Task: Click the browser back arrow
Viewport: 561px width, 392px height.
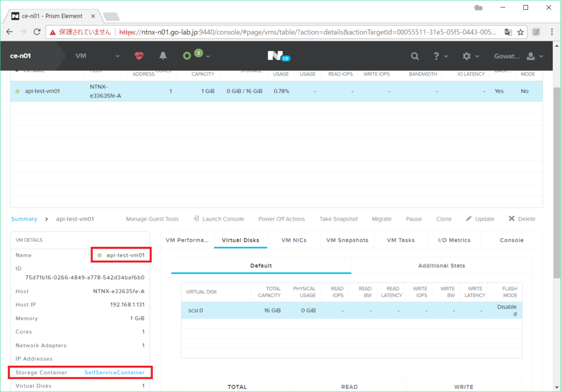Action: coord(10,32)
